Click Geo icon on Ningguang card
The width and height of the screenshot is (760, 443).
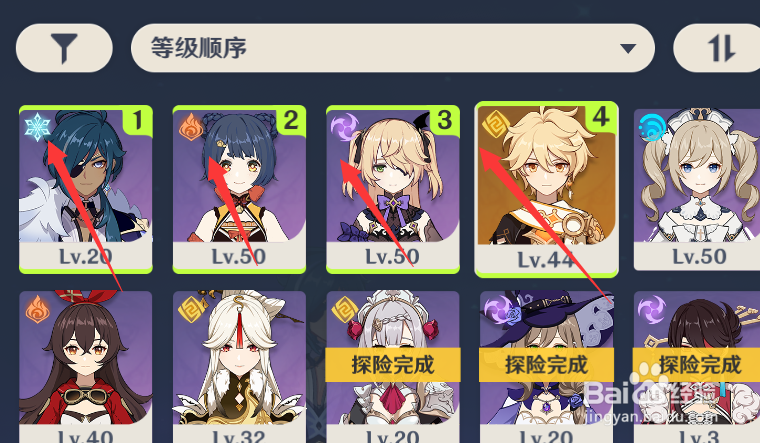pos(191,309)
